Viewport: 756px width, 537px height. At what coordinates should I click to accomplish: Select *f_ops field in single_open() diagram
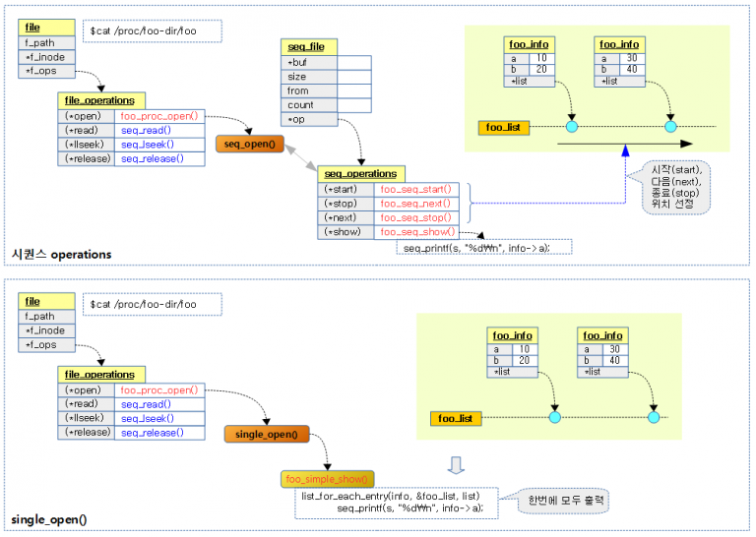47,345
